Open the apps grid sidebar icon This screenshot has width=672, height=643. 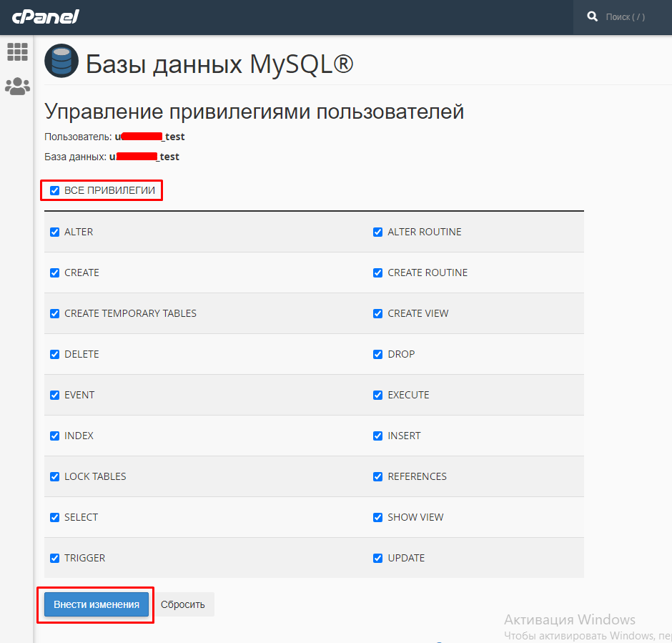pos(17,51)
